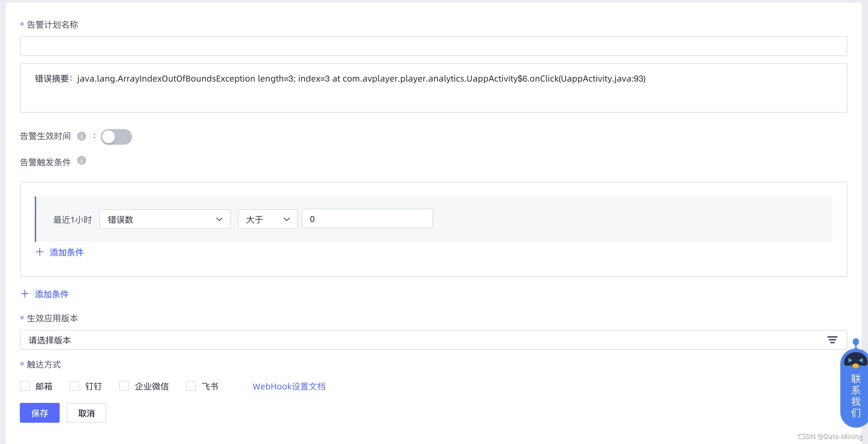Click the filter icon in version selector
The height and width of the screenshot is (444, 868).
coord(832,340)
